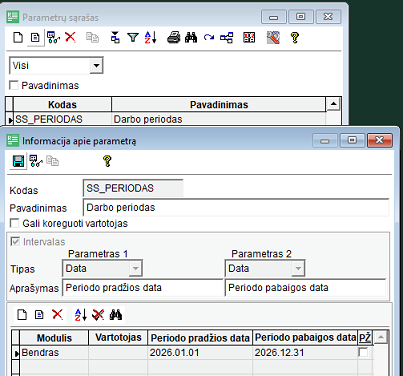Click the printer icon
Image resolution: width=403 pixels, height=376 pixels.
(x=173, y=37)
